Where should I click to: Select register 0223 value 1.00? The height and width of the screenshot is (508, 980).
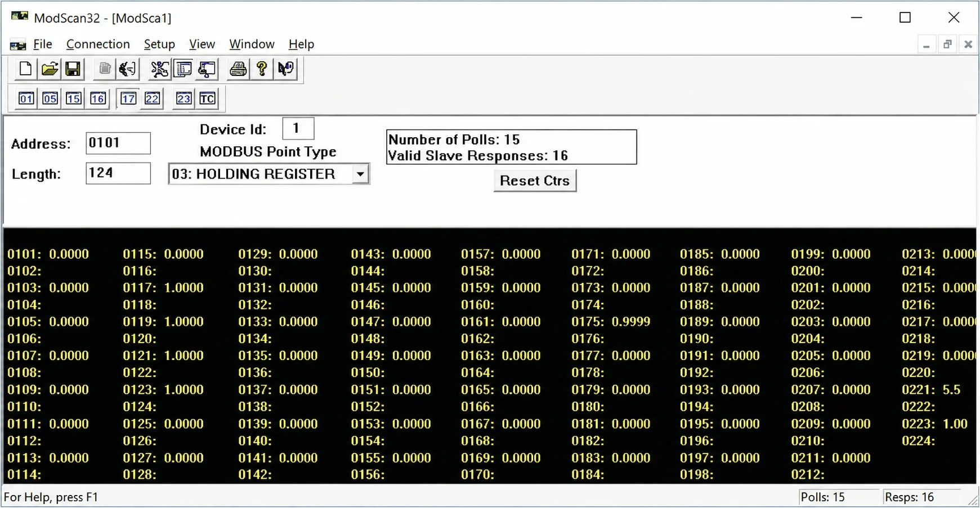pyautogui.click(x=955, y=424)
